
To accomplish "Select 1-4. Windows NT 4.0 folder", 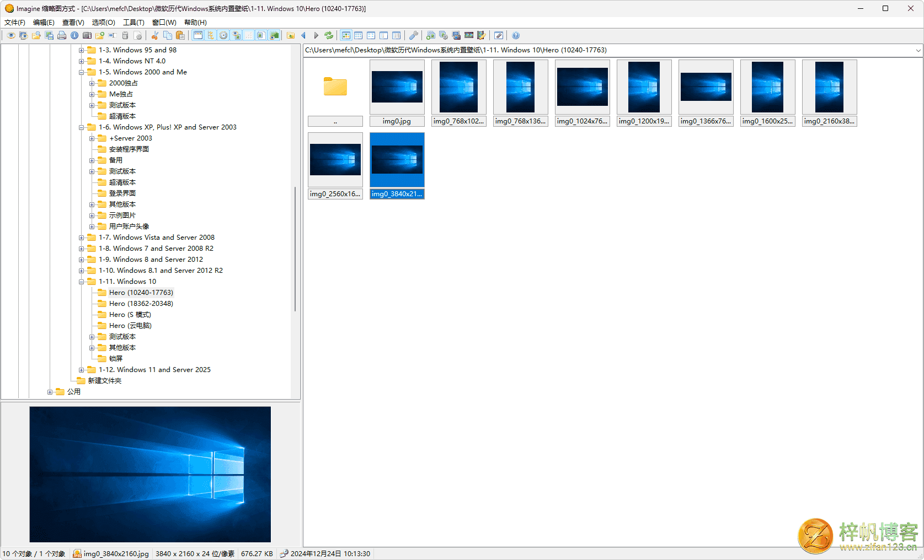I will [132, 61].
